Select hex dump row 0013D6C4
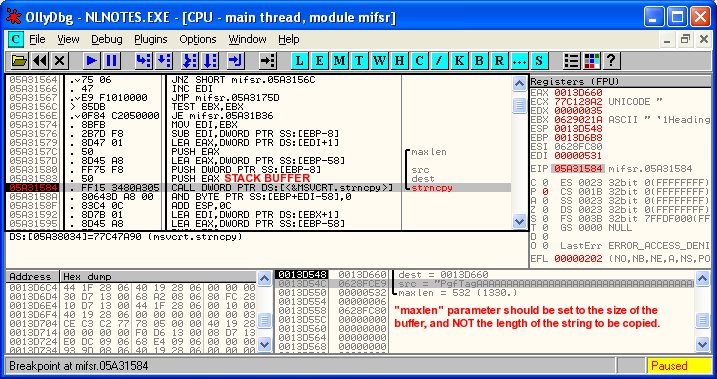This screenshot has width=717, height=379. pyautogui.click(x=132, y=288)
